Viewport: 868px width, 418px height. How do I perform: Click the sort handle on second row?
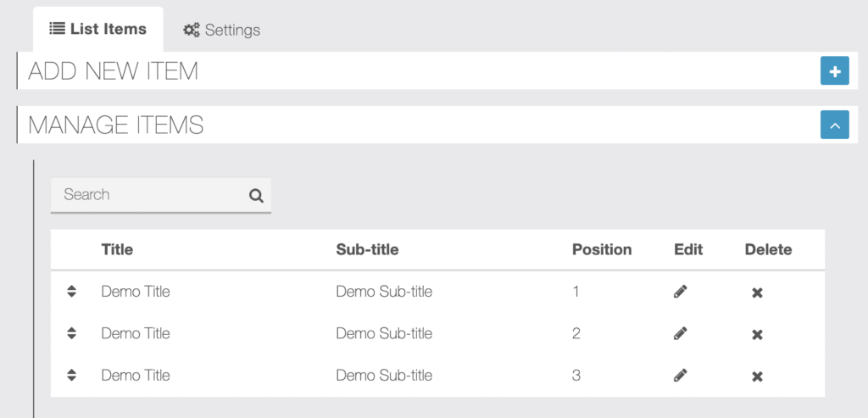(71, 333)
